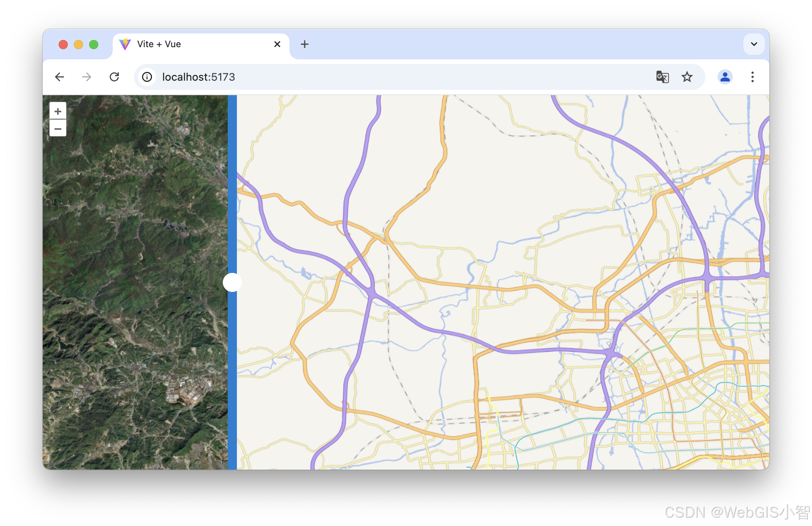Click the purple highway interchange on street map
Screen dimensions: 812x526
point(372,292)
